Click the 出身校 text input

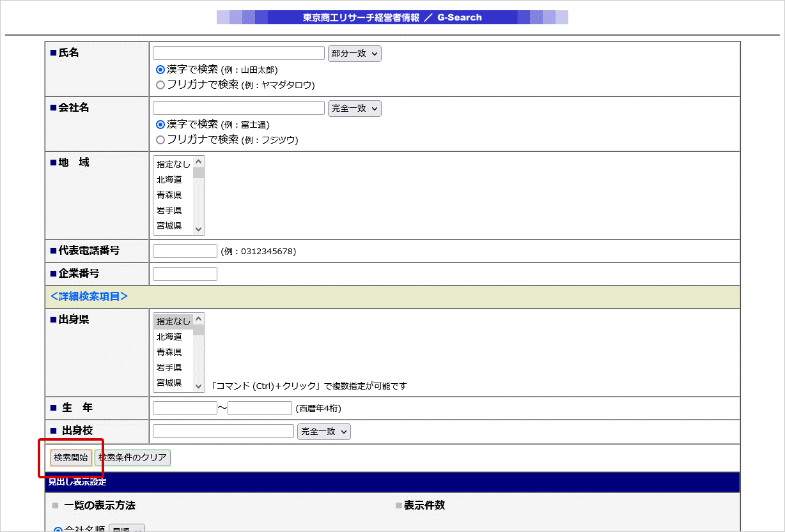click(x=223, y=431)
